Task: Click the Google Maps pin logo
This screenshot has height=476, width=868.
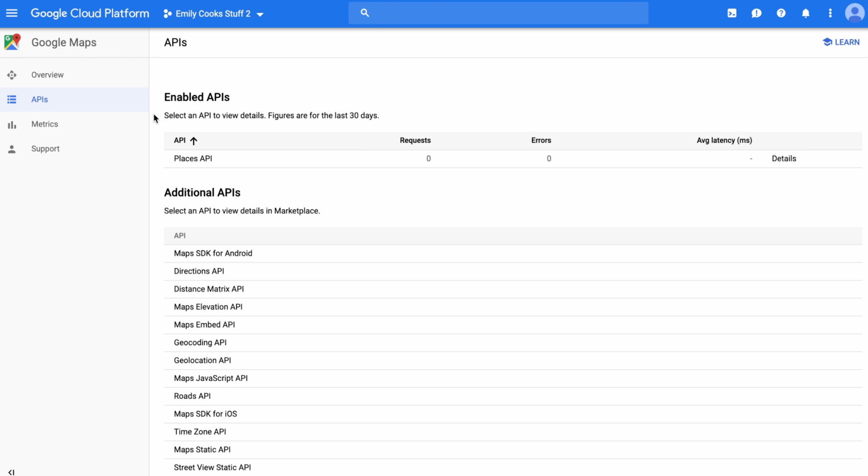Action: click(x=12, y=42)
